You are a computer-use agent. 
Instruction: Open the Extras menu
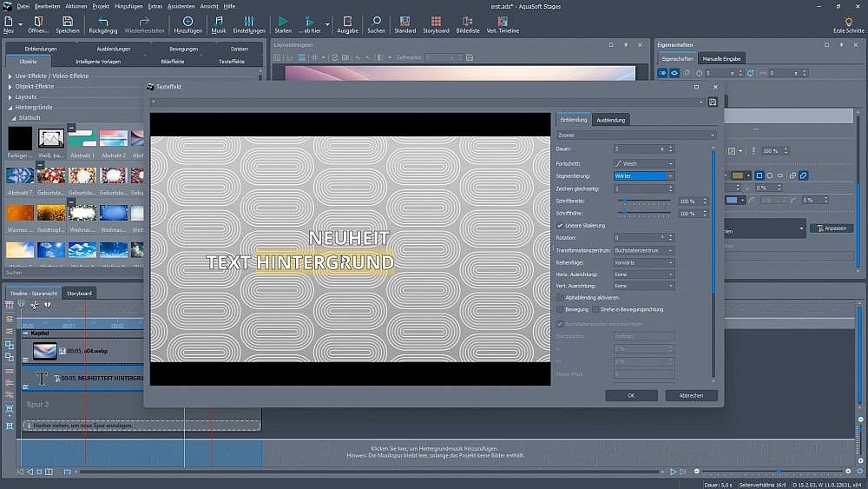[155, 5]
